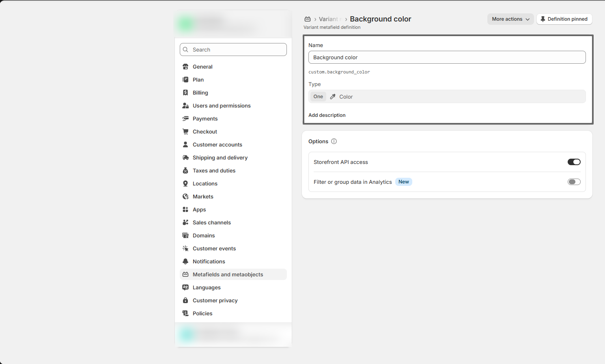Click the Customer privacy lock icon
Screen dimensions: 605x364
[x=185, y=300]
